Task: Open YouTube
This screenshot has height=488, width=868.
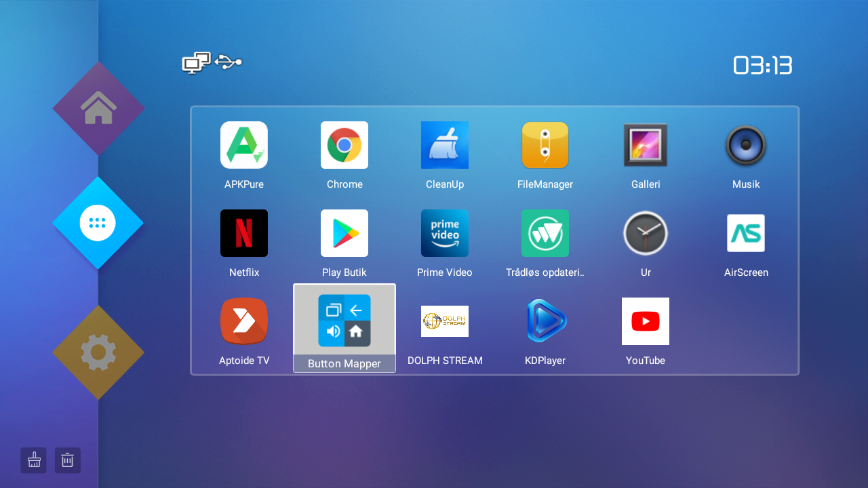Action: click(x=646, y=321)
